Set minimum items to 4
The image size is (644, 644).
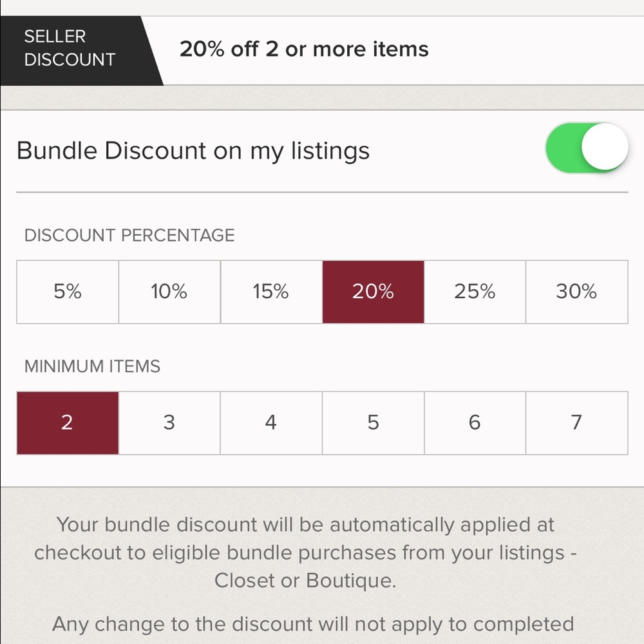click(270, 422)
